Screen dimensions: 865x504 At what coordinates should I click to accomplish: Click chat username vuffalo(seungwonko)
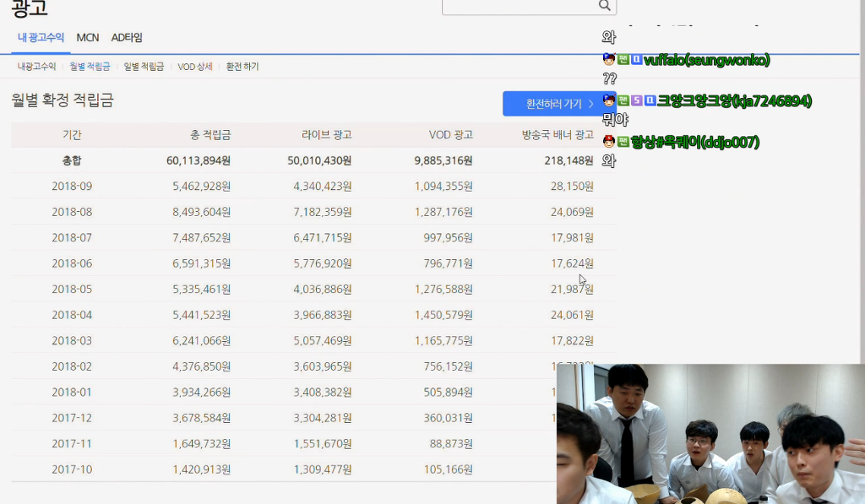point(707,60)
